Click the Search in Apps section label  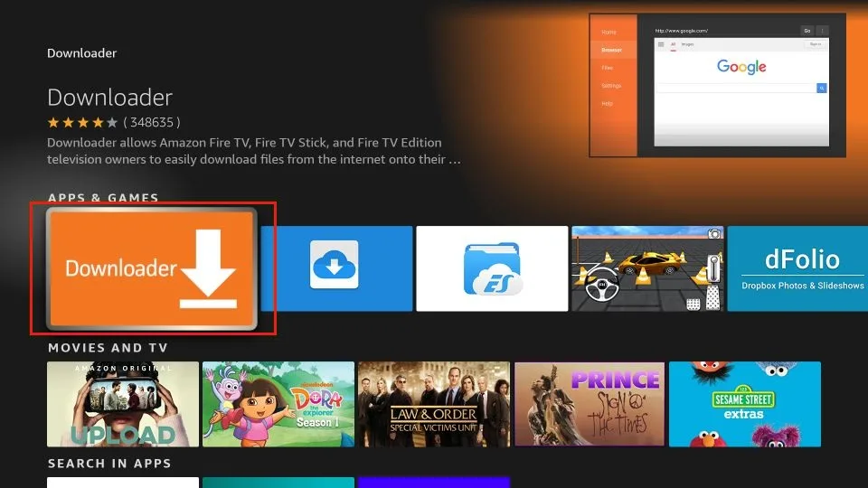click(x=109, y=464)
